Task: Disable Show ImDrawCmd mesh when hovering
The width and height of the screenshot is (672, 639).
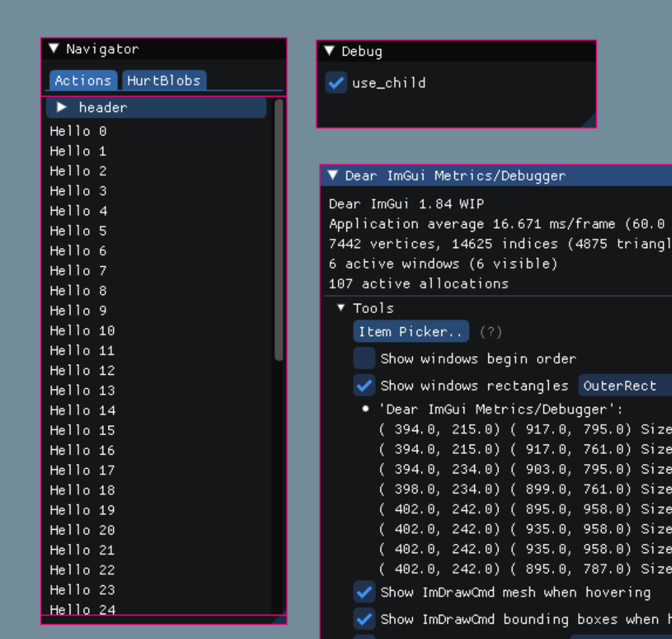Action: click(x=364, y=592)
